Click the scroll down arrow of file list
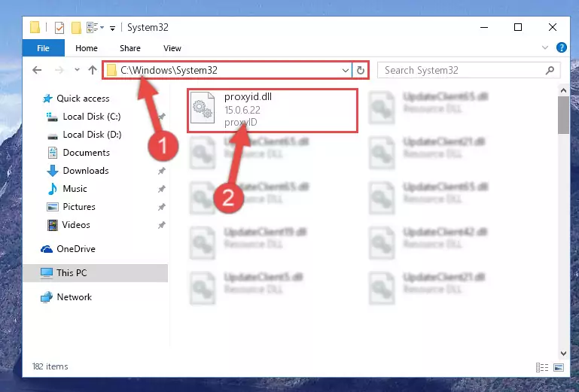 coord(563,353)
